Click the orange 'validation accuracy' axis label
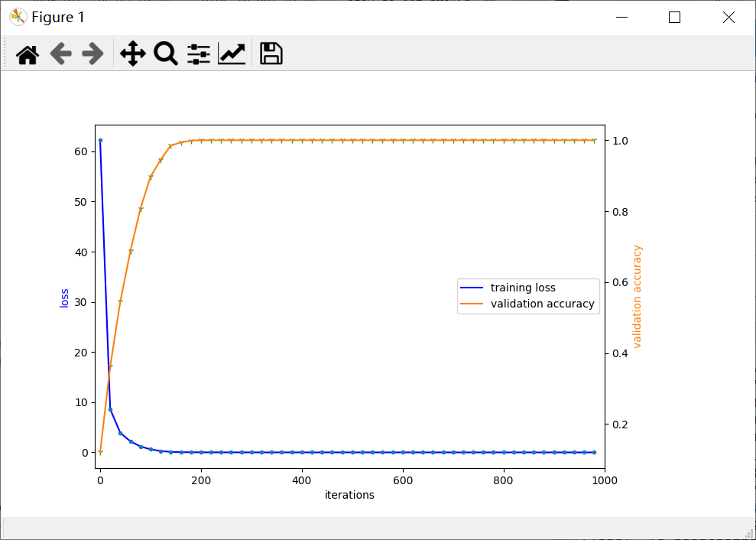The height and width of the screenshot is (540, 756). (x=637, y=297)
